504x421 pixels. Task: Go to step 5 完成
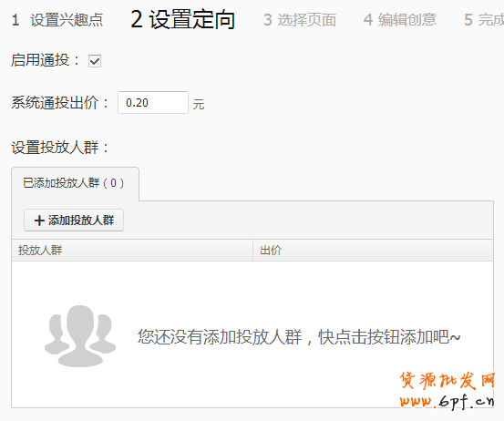click(x=484, y=20)
